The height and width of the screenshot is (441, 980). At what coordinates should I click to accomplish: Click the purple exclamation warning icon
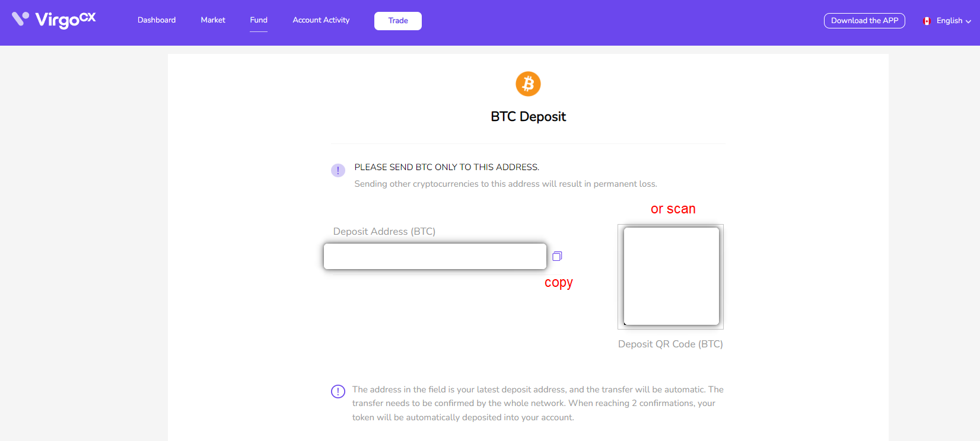(x=338, y=171)
